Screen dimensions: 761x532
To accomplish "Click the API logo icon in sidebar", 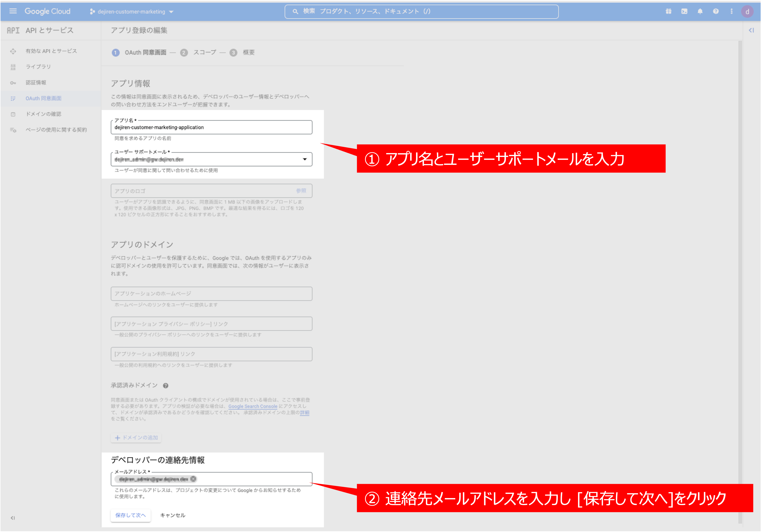I will click(13, 31).
